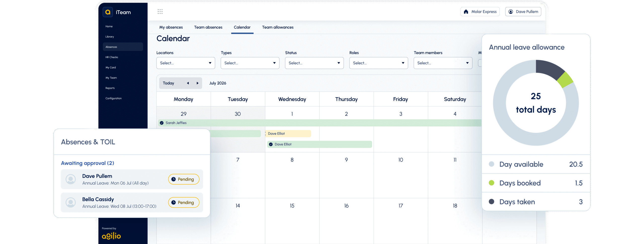Switch to the My absences tab
Image resolution: width=644 pixels, height=244 pixels.
[x=171, y=27]
